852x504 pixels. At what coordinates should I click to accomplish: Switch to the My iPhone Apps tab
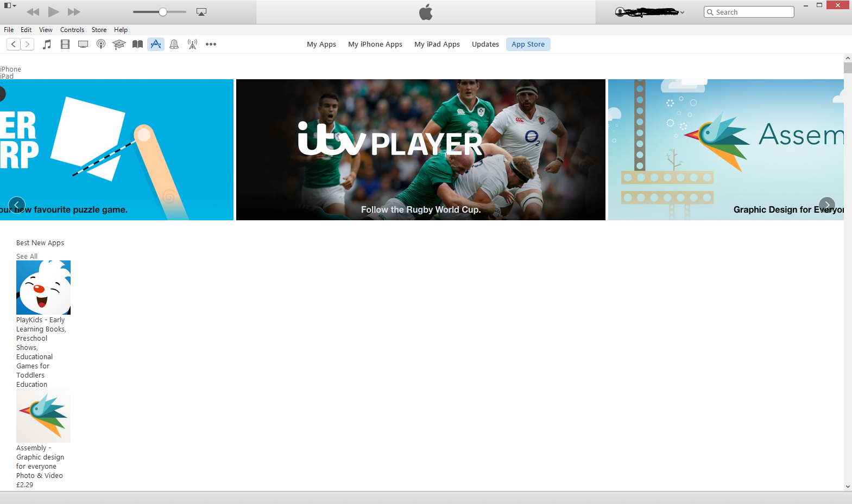(x=375, y=44)
